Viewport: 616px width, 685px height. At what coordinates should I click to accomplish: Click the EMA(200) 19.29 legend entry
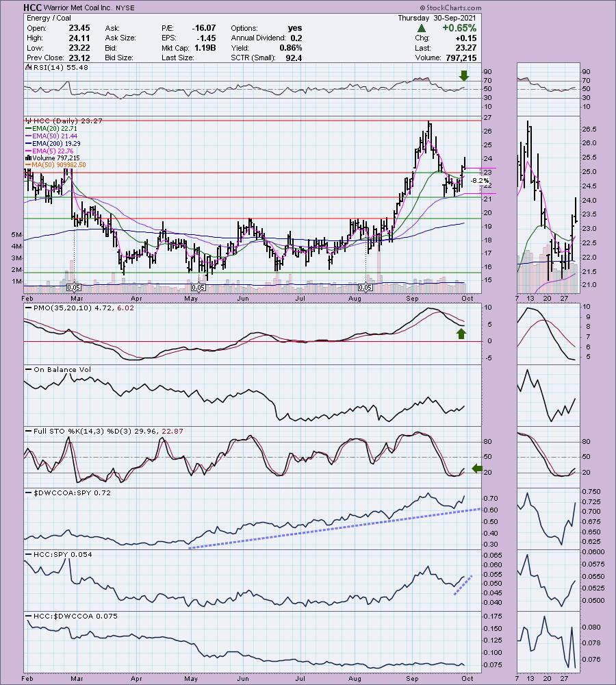(x=53, y=143)
